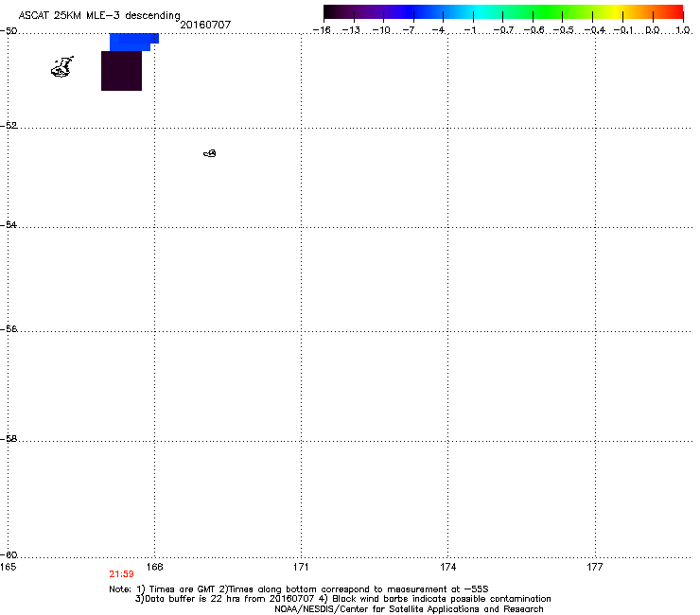Screen dimensions: 700x615
Task: Select the red "21:59" pass time label
Action: [x=121, y=574]
